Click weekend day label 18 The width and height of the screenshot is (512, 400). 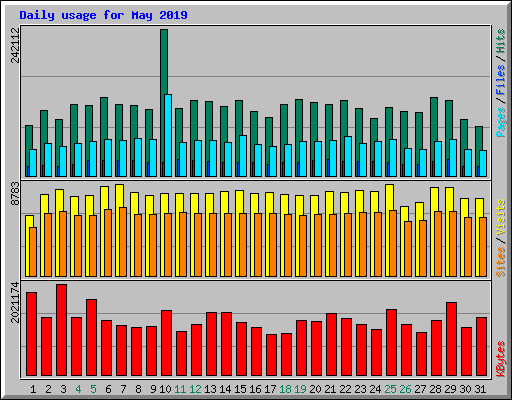tap(285, 389)
